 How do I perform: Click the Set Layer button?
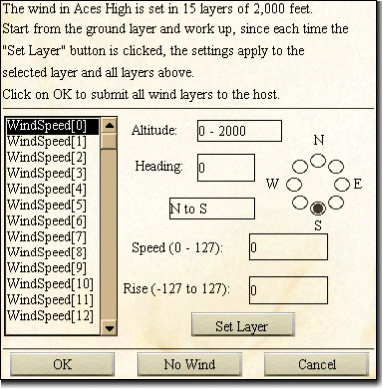(243, 325)
